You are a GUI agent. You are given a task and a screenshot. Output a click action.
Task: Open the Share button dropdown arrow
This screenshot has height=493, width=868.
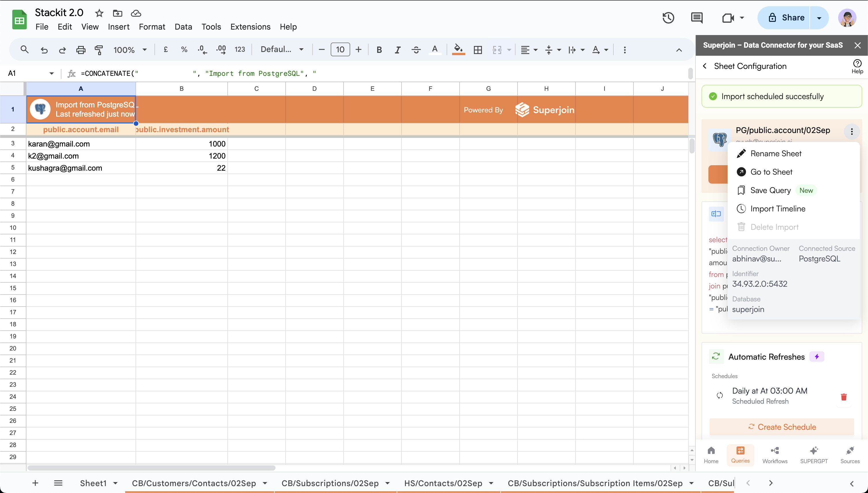click(x=819, y=18)
